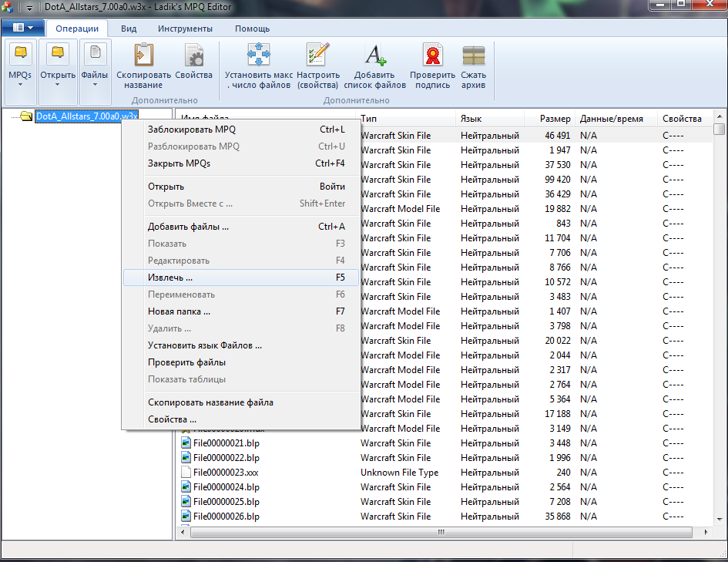The width and height of the screenshot is (728, 562).
Task: Click the blp icon beside File00000021.blp
Action: coord(186,443)
